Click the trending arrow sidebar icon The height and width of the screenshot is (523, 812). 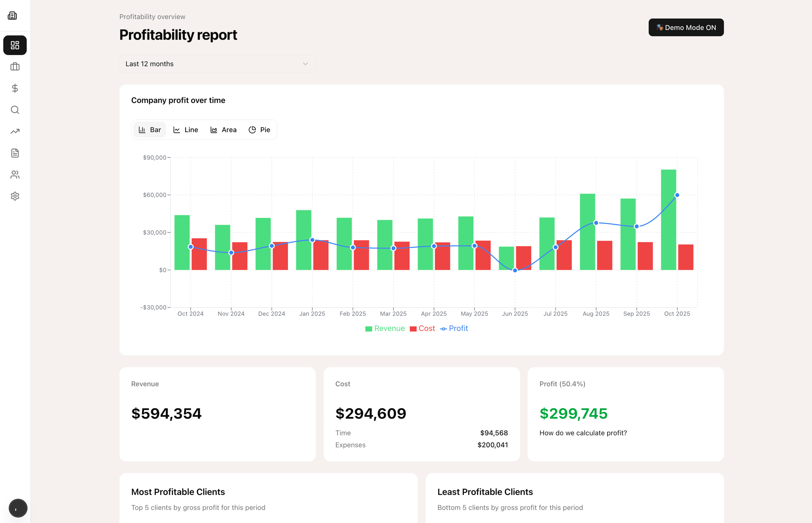pos(15,132)
